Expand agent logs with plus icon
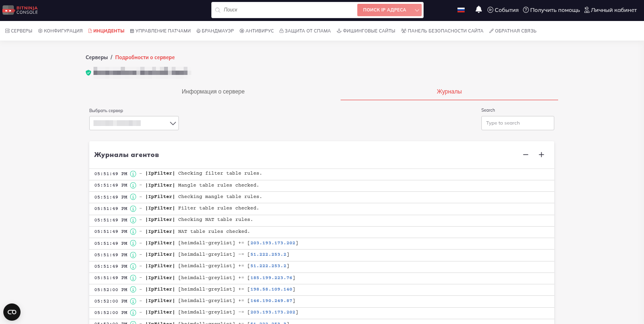This screenshot has height=324, width=644. point(541,155)
